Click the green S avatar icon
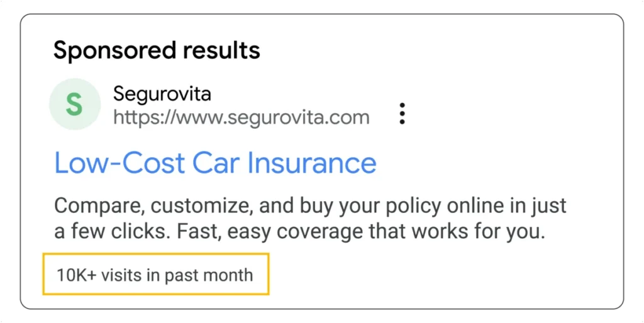644x323 pixels. click(75, 104)
